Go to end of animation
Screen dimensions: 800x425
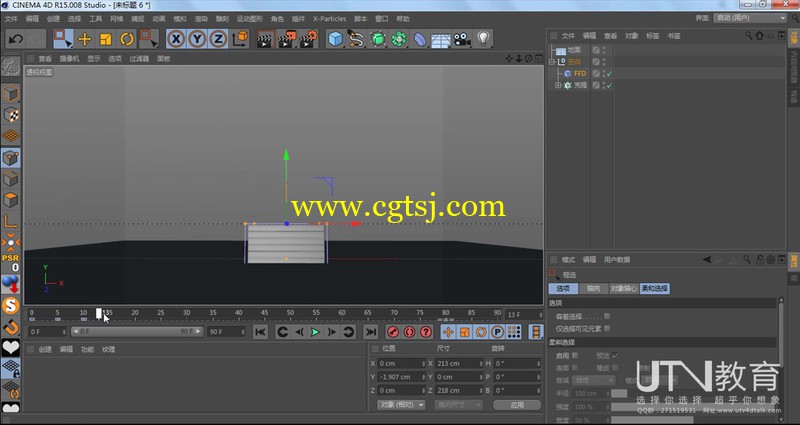(370, 332)
